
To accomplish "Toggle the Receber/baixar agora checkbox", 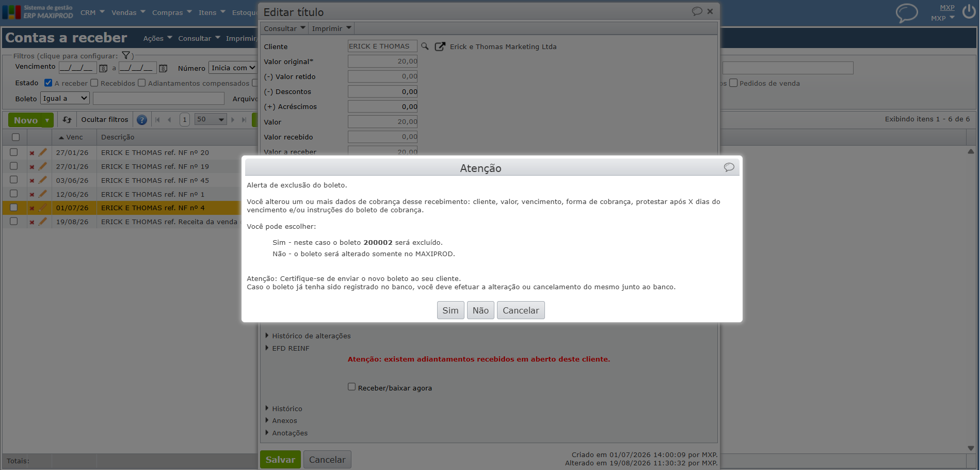I will coord(352,387).
